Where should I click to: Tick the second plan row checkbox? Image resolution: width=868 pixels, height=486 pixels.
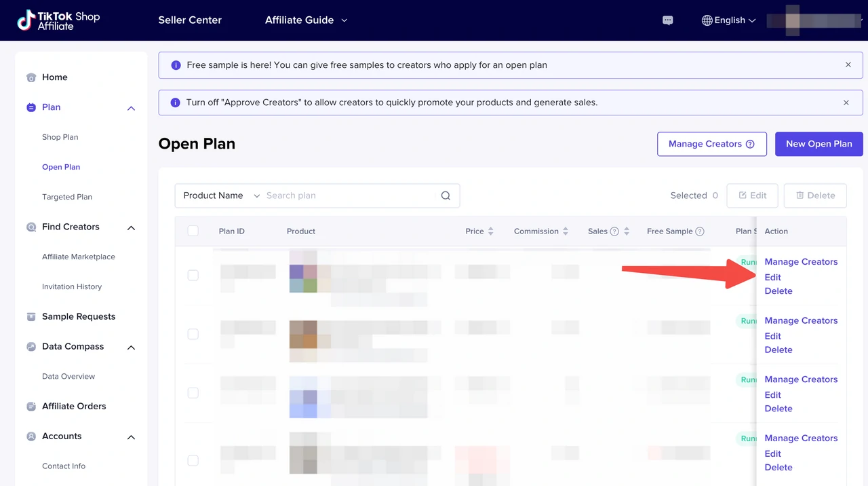pos(193,334)
